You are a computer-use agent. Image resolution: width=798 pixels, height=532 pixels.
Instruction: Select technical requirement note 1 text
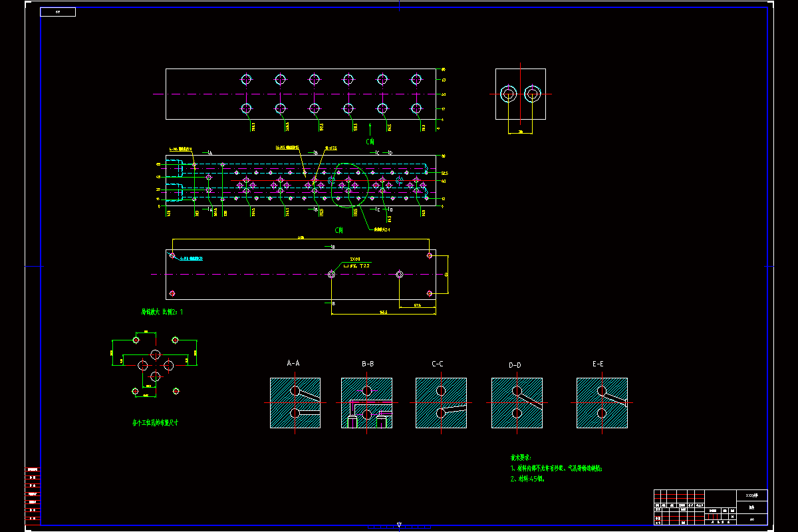pyautogui.click(x=556, y=468)
